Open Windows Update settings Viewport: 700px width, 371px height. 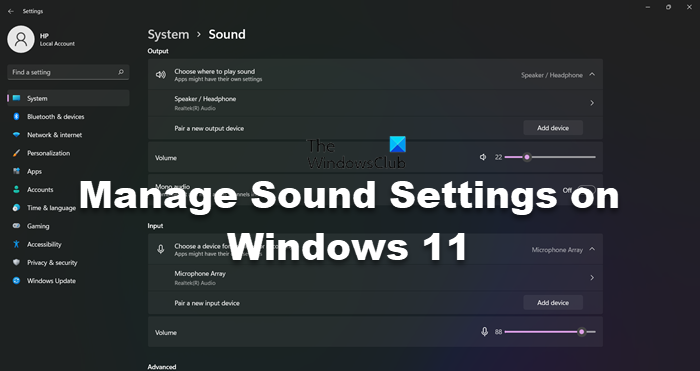click(x=68, y=281)
